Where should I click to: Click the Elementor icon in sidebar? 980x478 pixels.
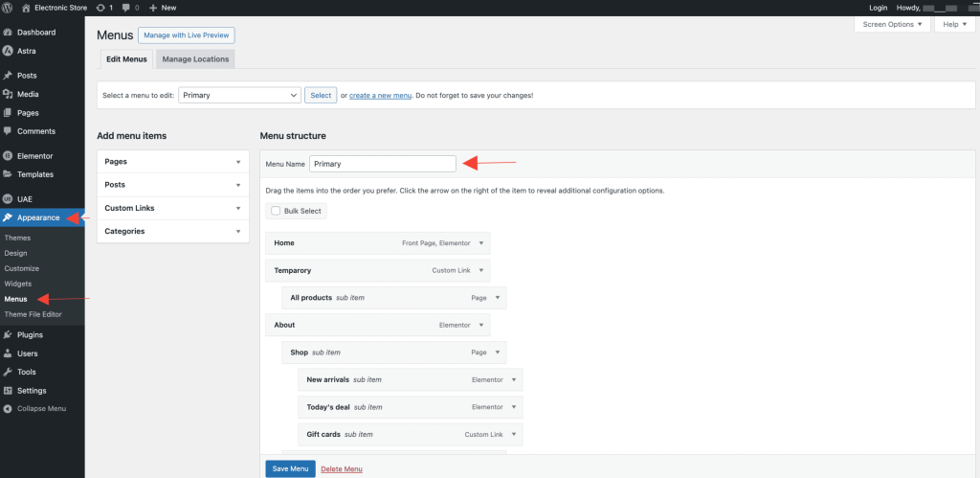click(x=8, y=155)
